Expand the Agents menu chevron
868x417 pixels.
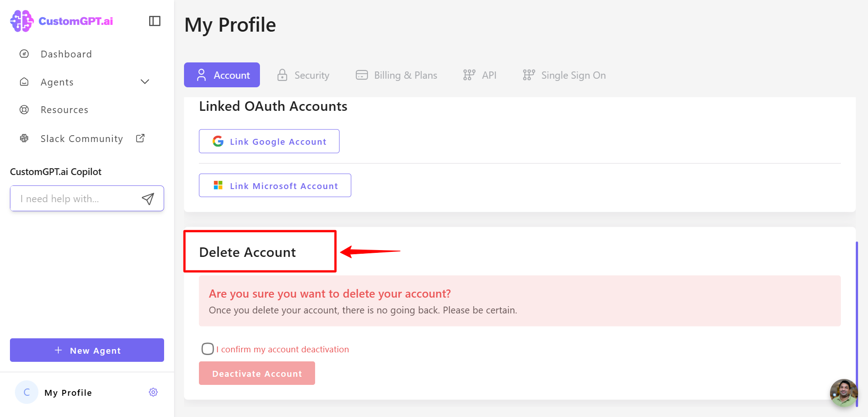point(145,82)
